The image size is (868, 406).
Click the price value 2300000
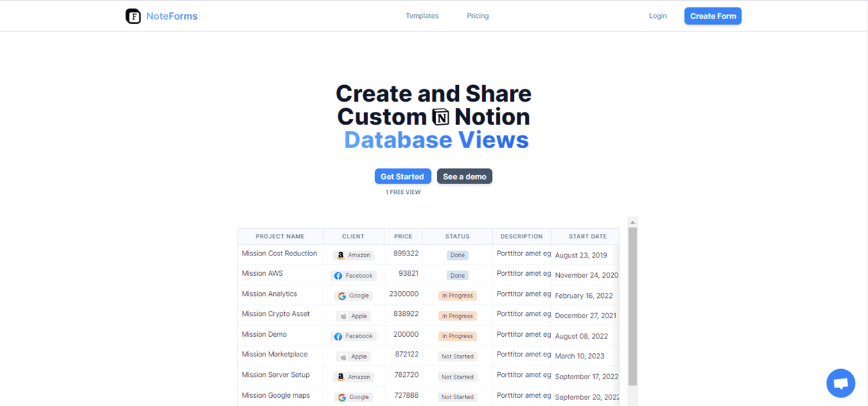[404, 294]
